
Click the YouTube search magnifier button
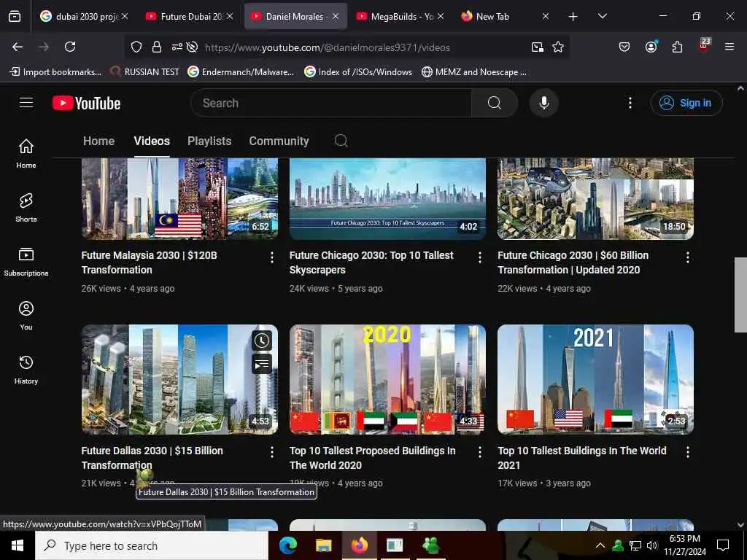point(494,103)
